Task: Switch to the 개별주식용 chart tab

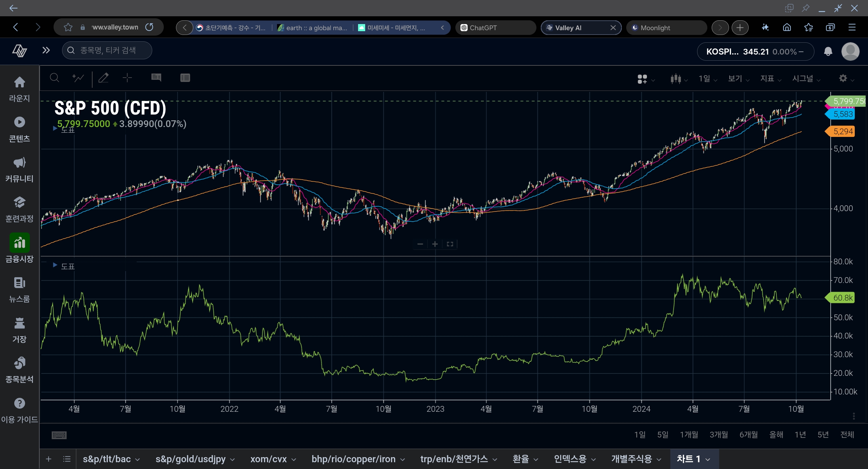Action: point(636,459)
